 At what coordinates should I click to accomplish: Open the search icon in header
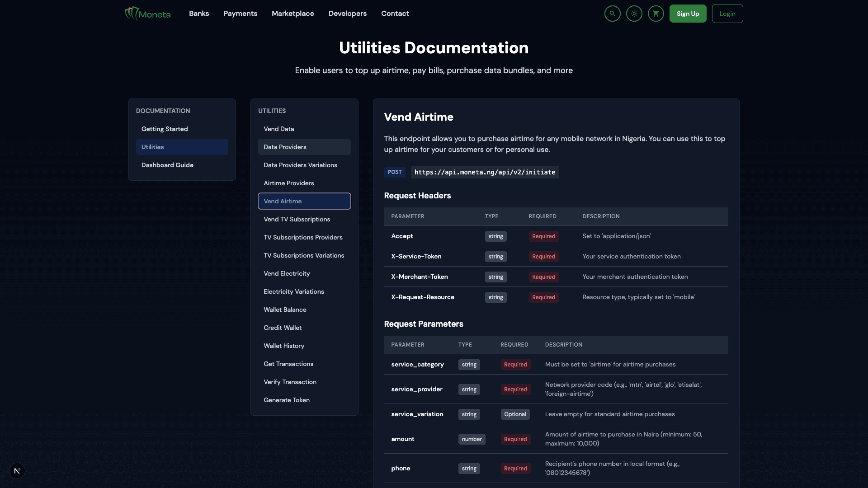click(612, 14)
